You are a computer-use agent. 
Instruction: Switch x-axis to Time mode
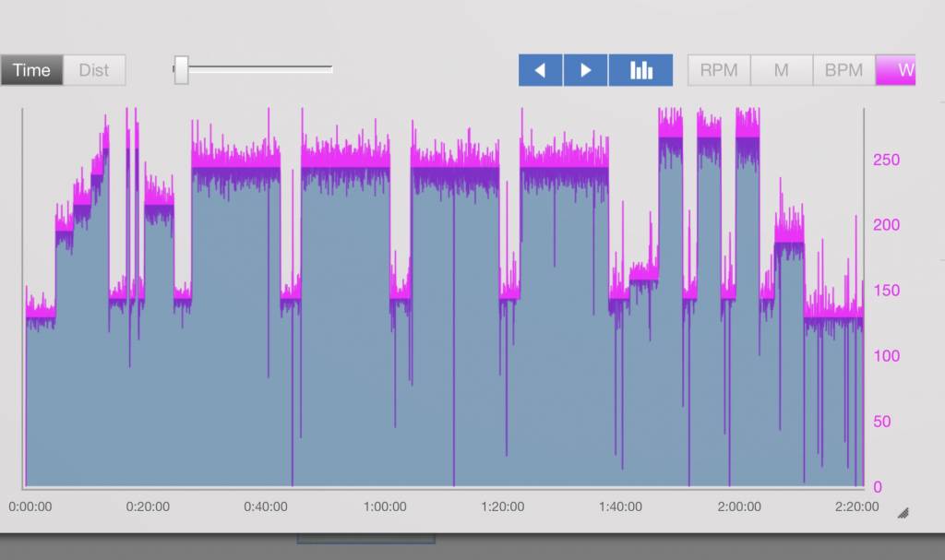click(x=31, y=70)
